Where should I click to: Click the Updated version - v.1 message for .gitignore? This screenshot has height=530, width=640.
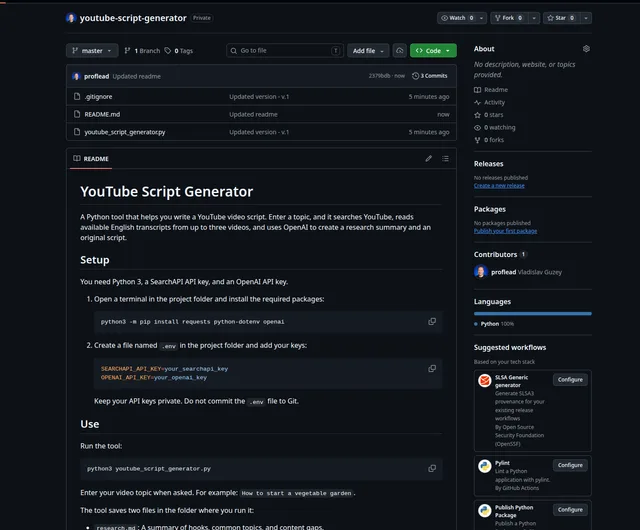point(259,97)
